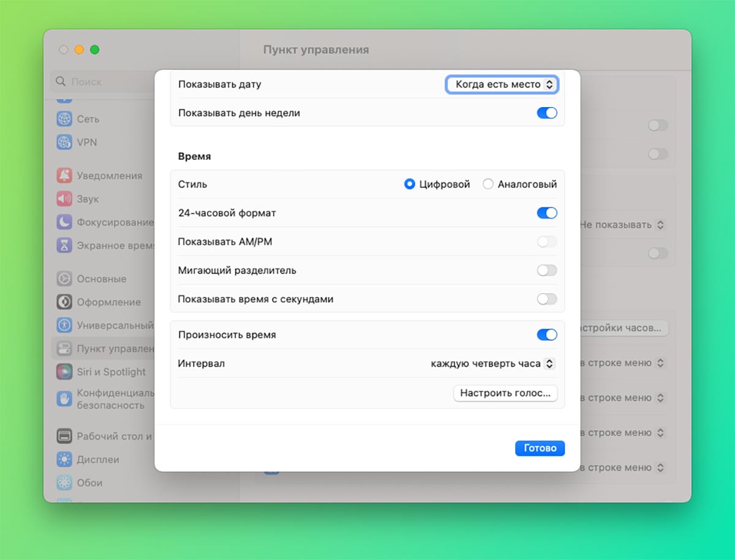Select the Аналоговый radio button
This screenshot has width=735, height=560.
(488, 184)
